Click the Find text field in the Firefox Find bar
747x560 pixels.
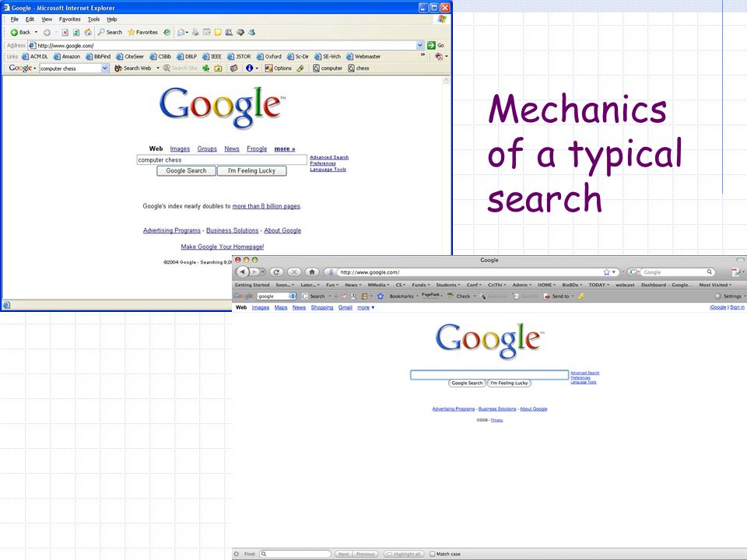295,554
